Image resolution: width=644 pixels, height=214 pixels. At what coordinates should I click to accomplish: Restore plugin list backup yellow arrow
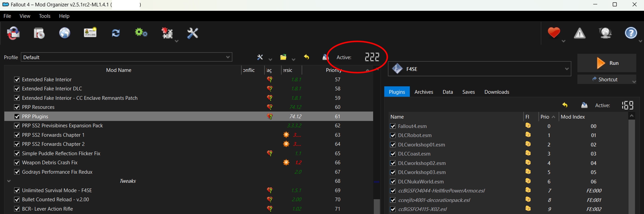[x=565, y=105]
